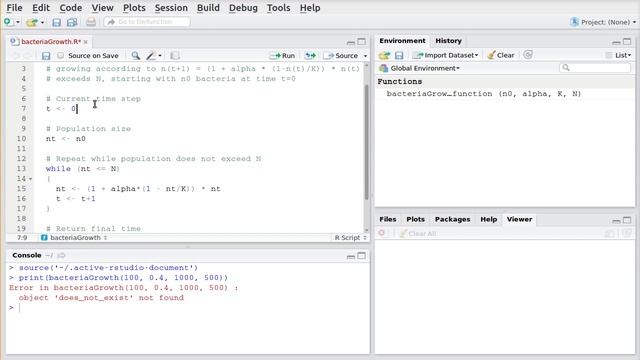
Task: Switch to the Help tab
Action: [489, 219]
